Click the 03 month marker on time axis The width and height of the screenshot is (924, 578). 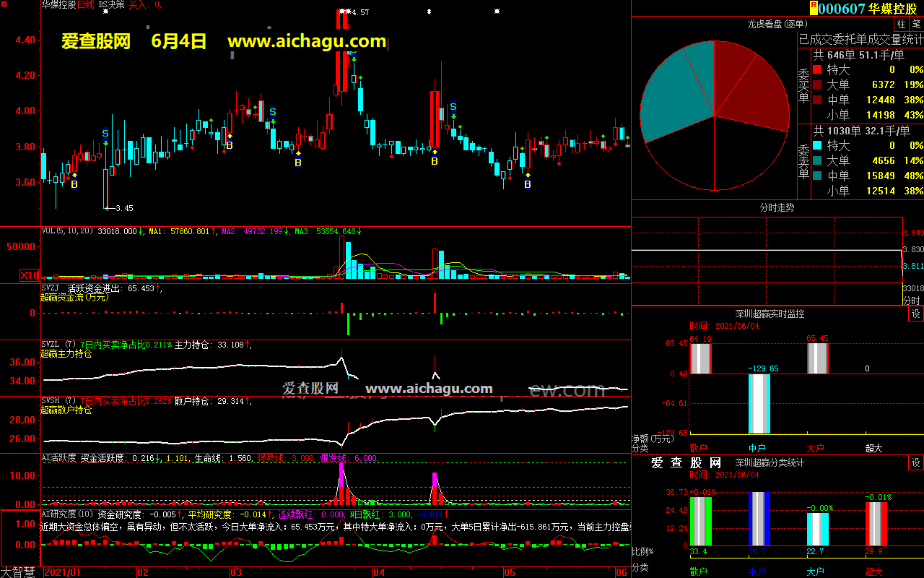coord(235,572)
